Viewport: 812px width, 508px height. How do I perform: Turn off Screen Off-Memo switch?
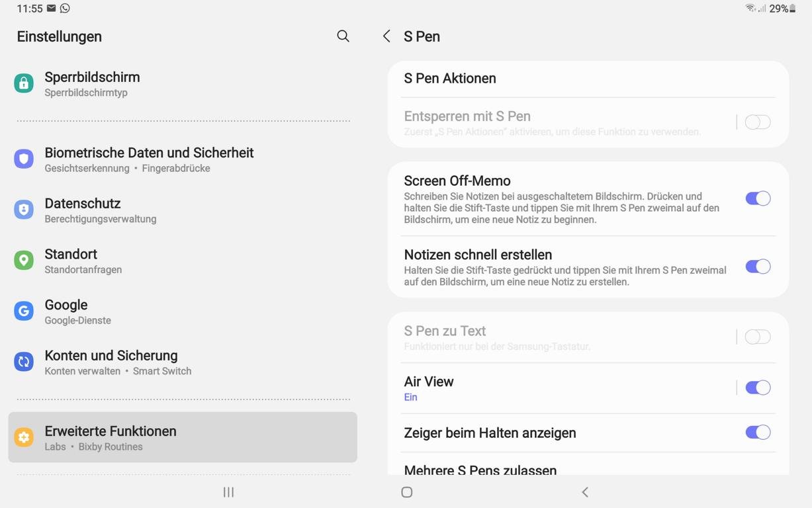(x=758, y=198)
